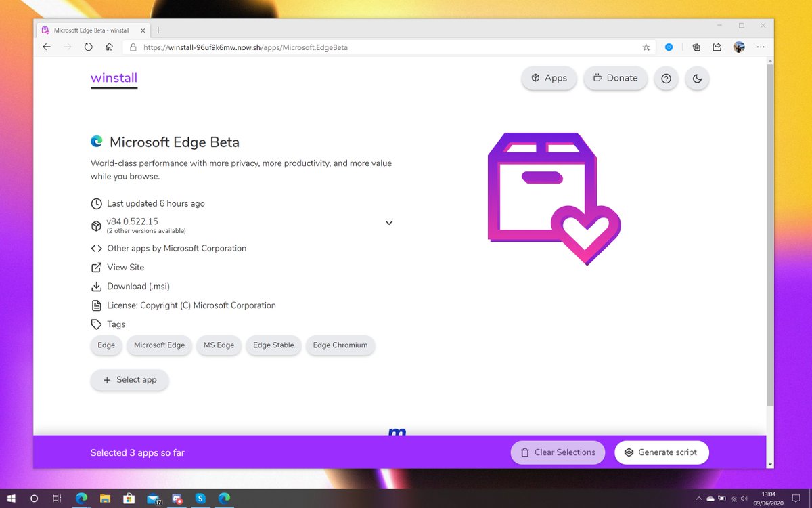Toggle dark mode with the moon icon
Viewport: 812px width, 508px height.
pyautogui.click(x=698, y=79)
